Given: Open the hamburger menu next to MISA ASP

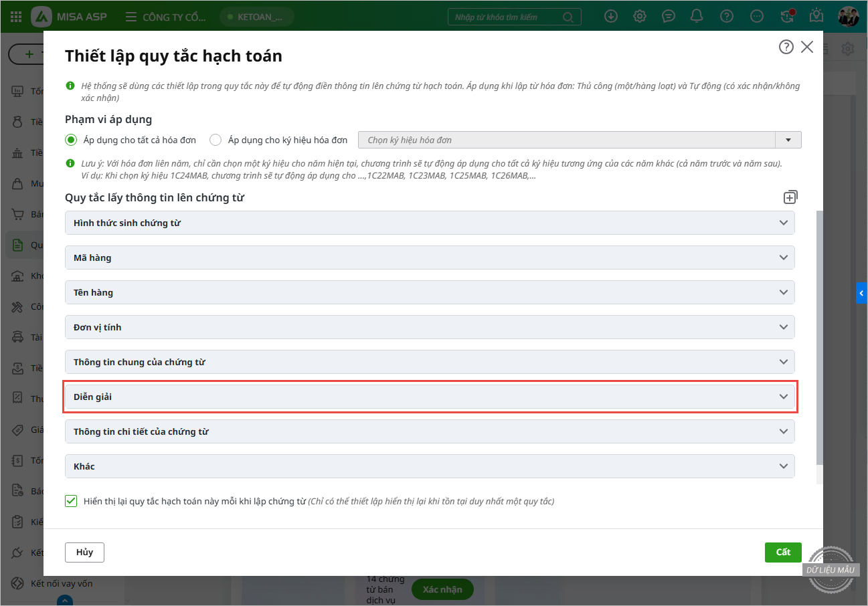Looking at the screenshot, I should (x=131, y=17).
